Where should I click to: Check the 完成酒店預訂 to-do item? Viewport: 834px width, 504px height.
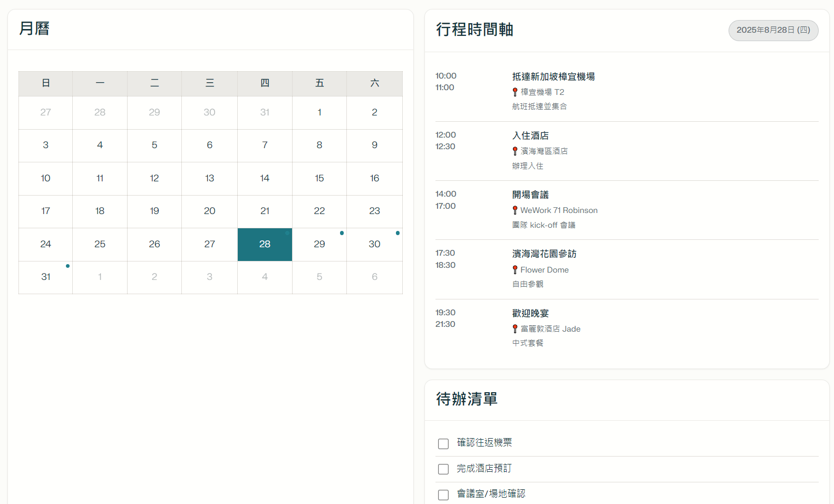point(443,469)
